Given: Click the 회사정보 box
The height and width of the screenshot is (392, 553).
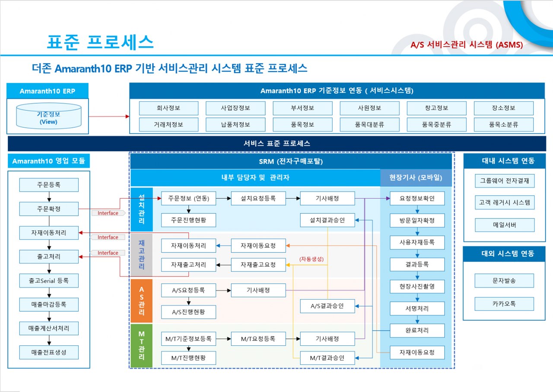Looking at the screenshot, I should (x=168, y=108).
